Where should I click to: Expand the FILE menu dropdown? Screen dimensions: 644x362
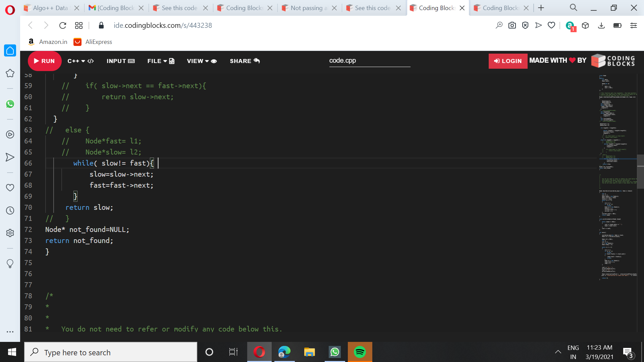(161, 61)
